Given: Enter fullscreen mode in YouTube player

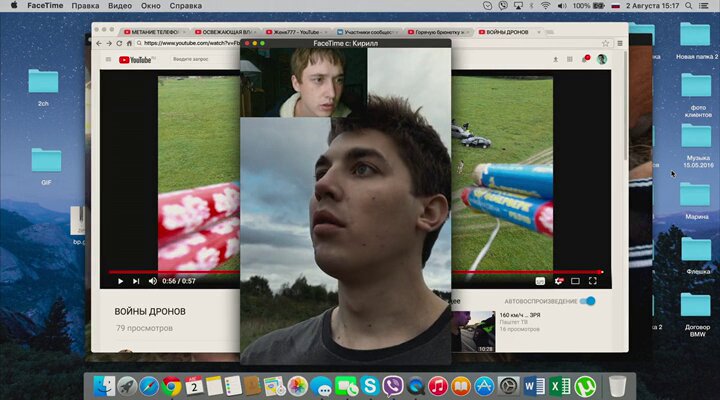Looking at the screenshot, I should [592, 281].
